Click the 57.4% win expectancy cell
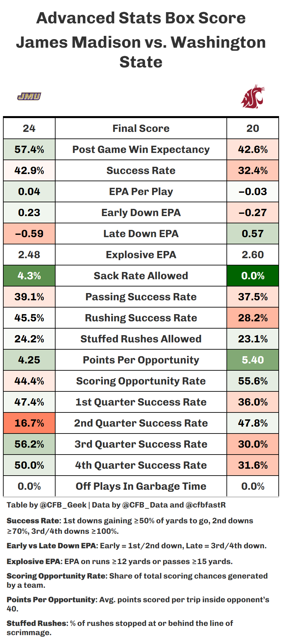Image resolution: width=282 pixels, height=644 pixels. [x=29, y=149]
